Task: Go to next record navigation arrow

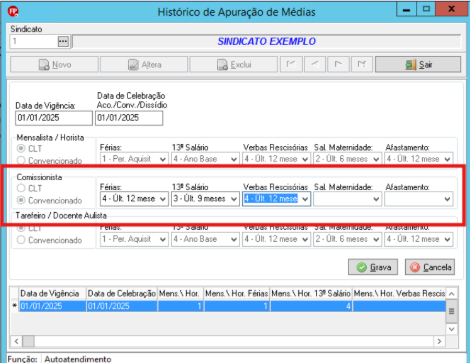Action: coord(338,64)
